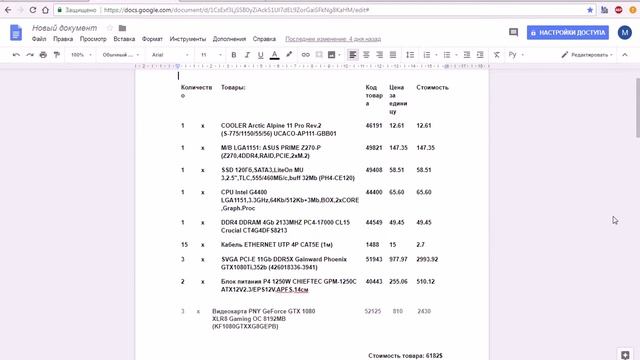Add a comment from the toolbar

tap(319, 55)
